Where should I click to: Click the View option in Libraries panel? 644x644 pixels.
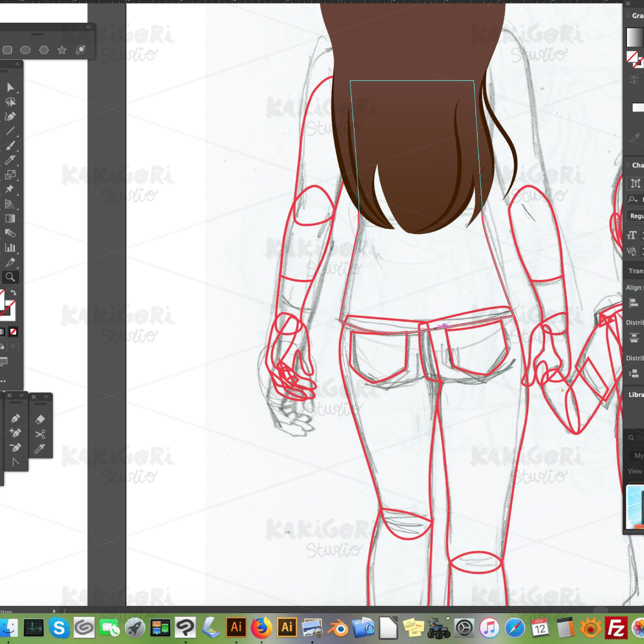click(x=634, y=471)
